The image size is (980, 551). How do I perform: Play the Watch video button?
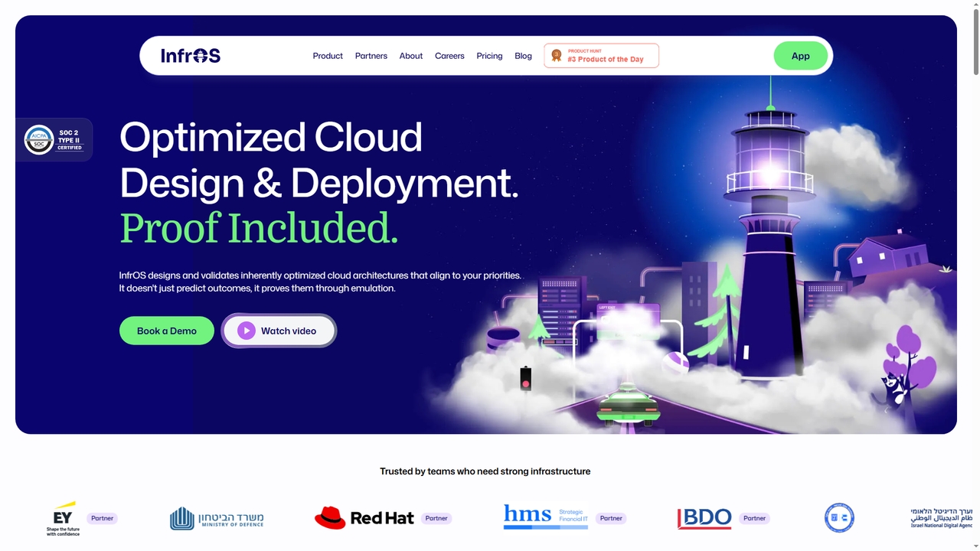click(x=279, y=331)
